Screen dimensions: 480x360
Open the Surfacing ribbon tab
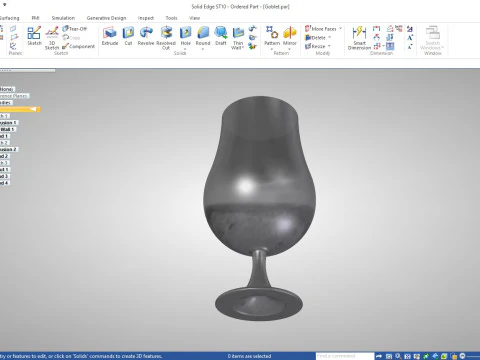pyautogui.click(x=9, y=18)
